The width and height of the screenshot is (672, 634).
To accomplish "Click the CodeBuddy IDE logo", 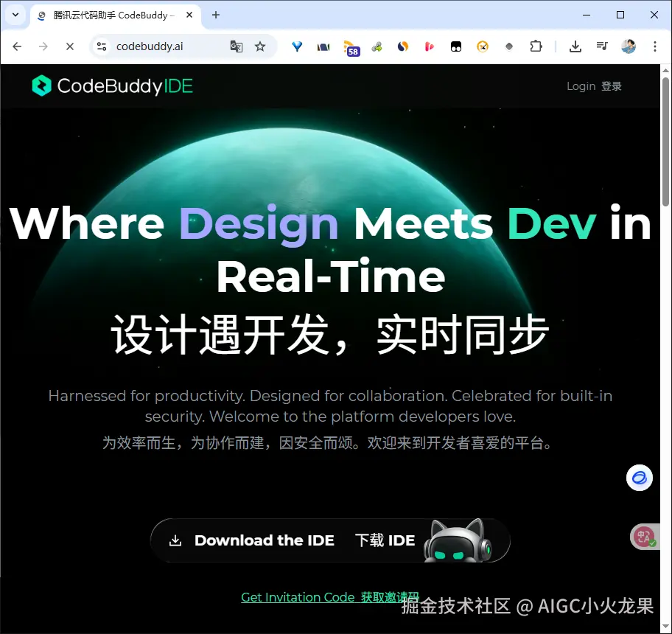I will pos(112,86).
